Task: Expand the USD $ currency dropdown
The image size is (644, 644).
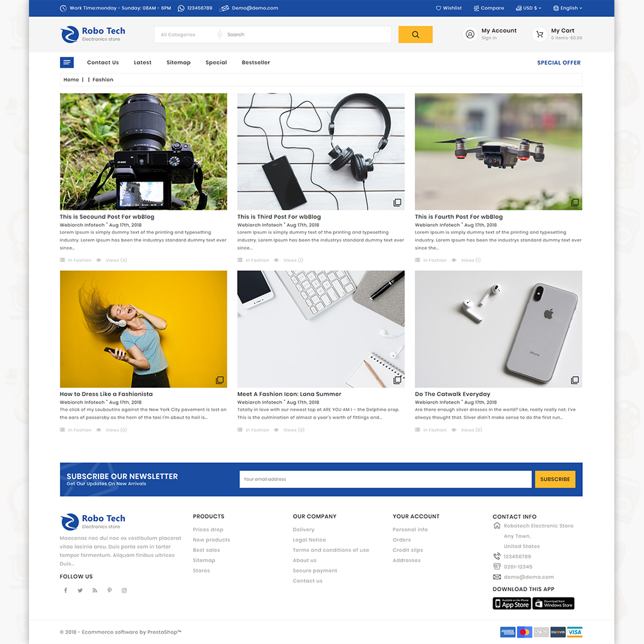Action: point(529,8)
